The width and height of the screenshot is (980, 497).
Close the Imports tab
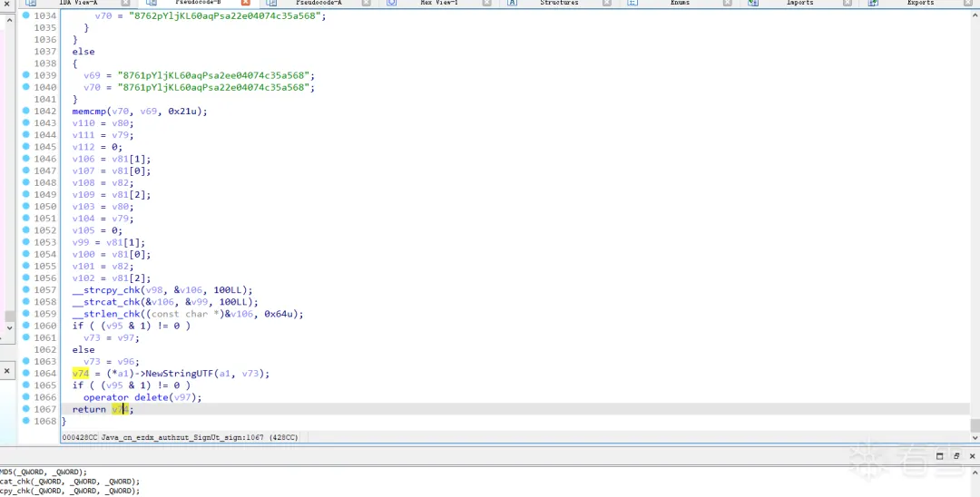click(848, 3)
